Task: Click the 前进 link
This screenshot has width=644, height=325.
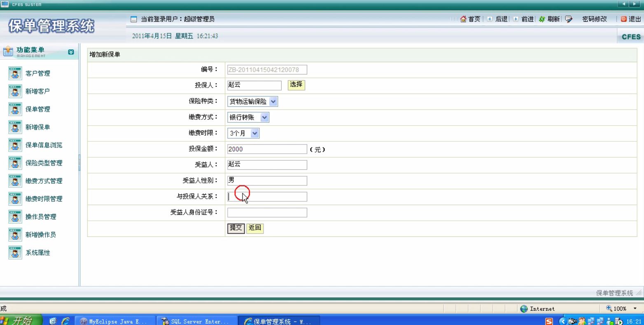Action: tap(527, 19)
